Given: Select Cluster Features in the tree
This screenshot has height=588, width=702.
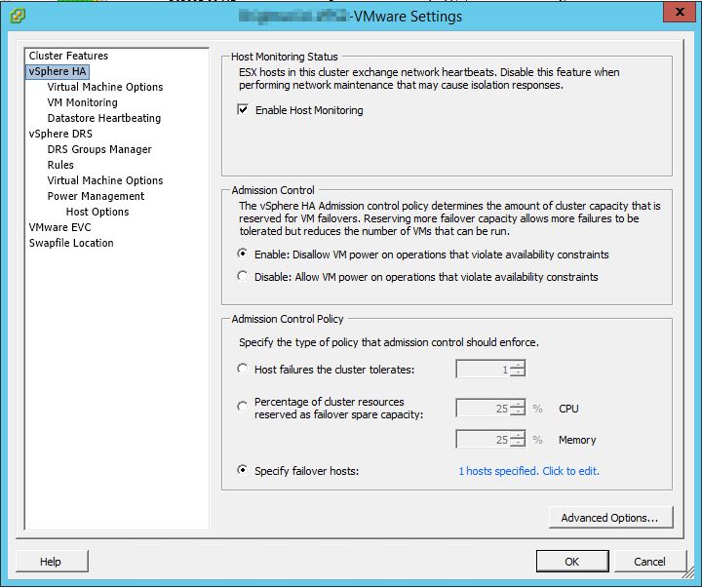Looking at the screenshot, I should (68, 56).
